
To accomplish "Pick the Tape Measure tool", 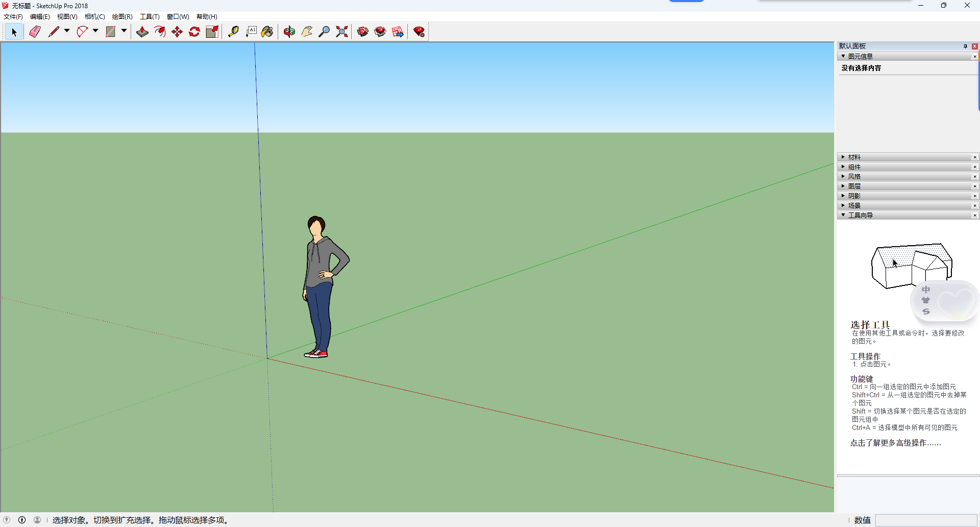I will coord(234,32).
